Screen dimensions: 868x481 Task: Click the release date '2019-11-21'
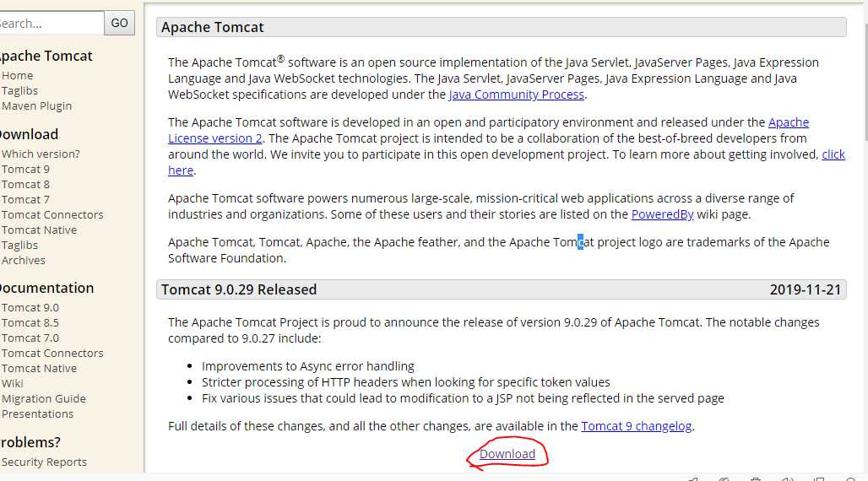click(806, 289)
